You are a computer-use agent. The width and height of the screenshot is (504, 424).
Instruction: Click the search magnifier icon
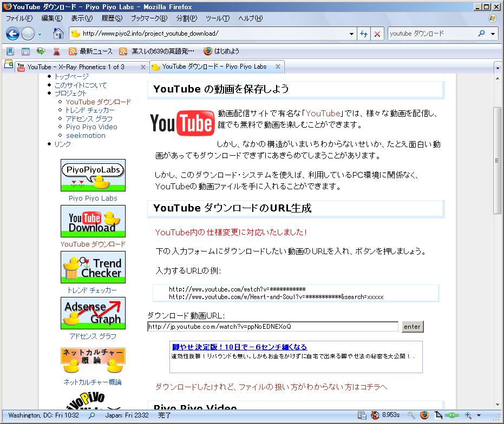(x=481, y=33)
